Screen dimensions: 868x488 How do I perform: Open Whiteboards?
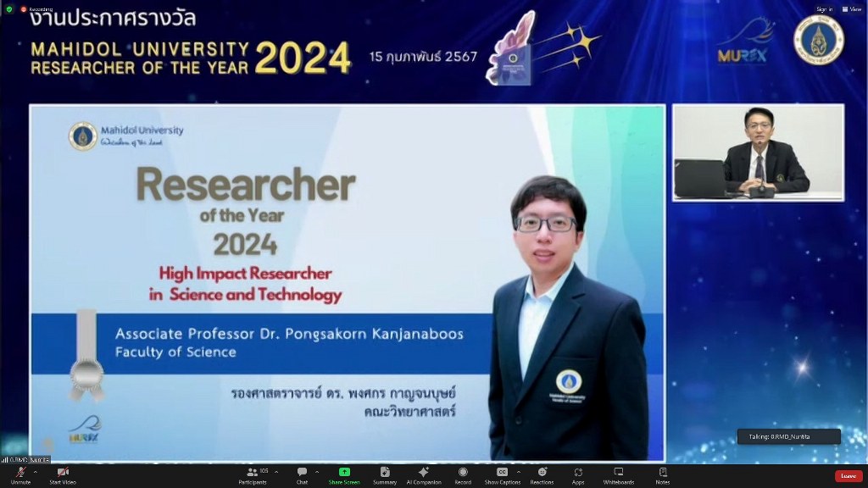(x=618, y=475)
